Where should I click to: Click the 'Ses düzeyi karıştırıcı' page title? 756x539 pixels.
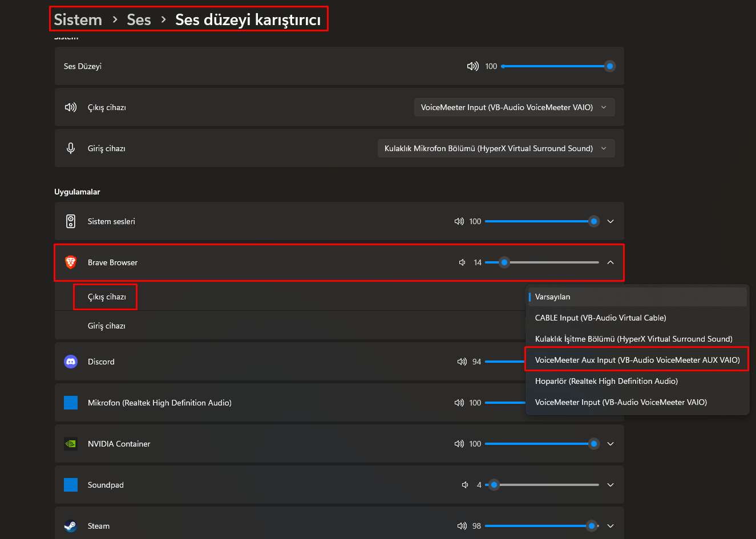pyautogui.click(x=248, y=19)
